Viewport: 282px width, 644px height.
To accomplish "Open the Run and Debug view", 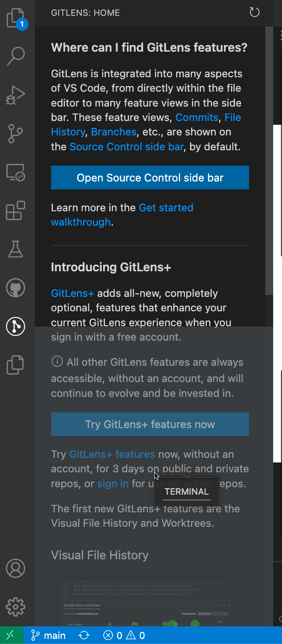I will pos(15,94).
